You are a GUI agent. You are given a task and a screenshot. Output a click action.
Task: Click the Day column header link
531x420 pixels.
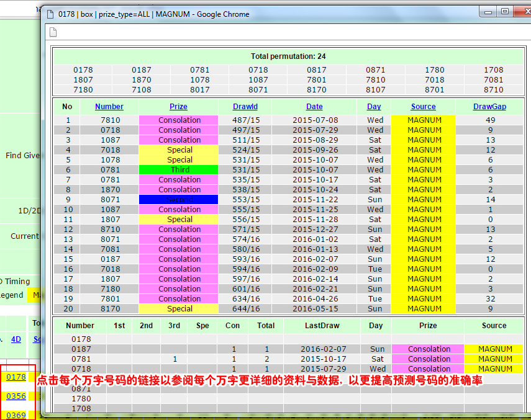(374, 107)
